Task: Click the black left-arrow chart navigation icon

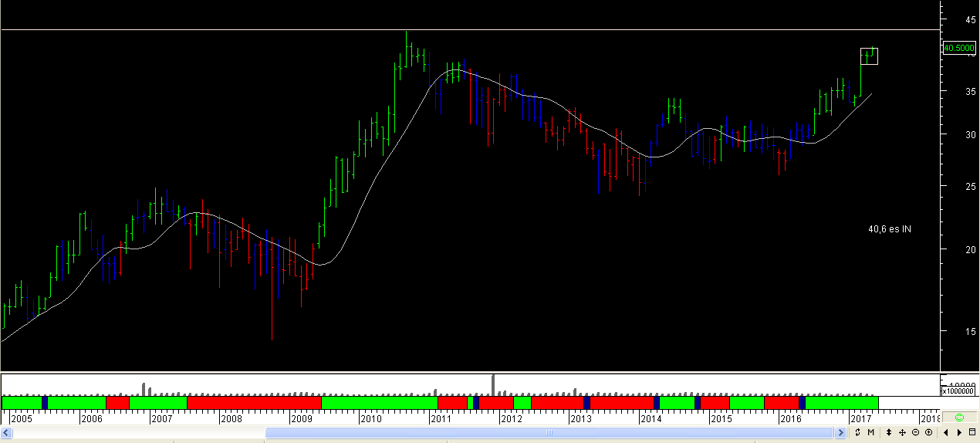Action: (945, 432)
